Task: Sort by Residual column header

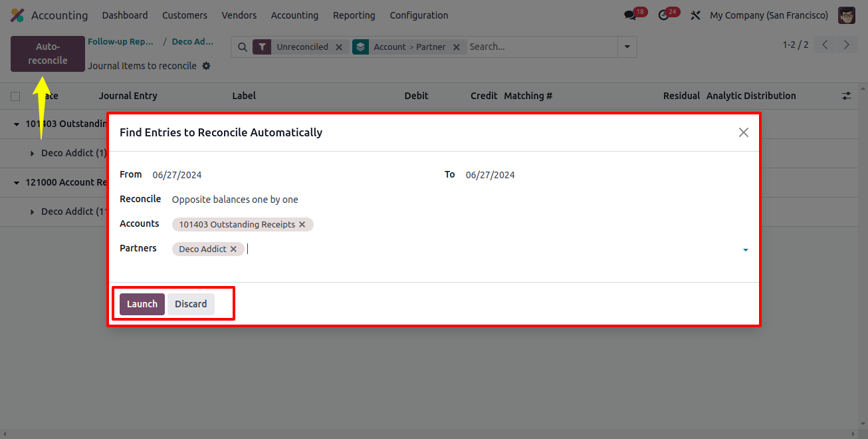Action: coord(681,96)
